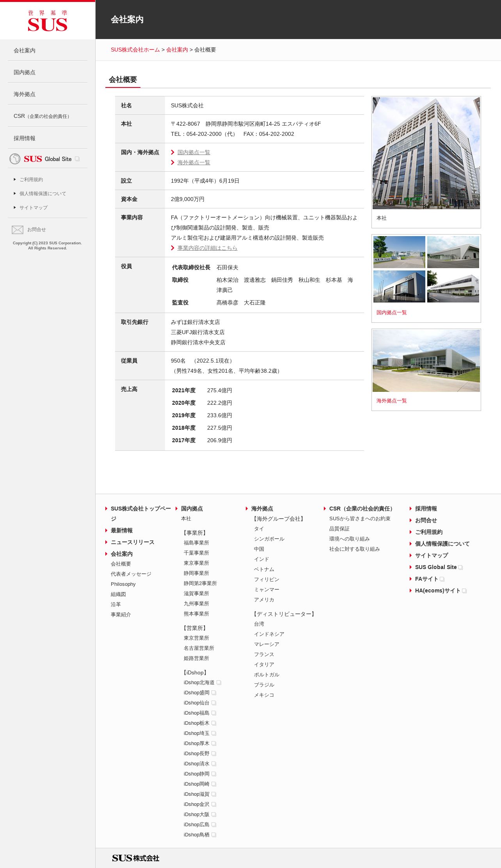Click external icon beside footer SUS Global Site
Viewport: 501px width, 868px height.
click(460, 567)
